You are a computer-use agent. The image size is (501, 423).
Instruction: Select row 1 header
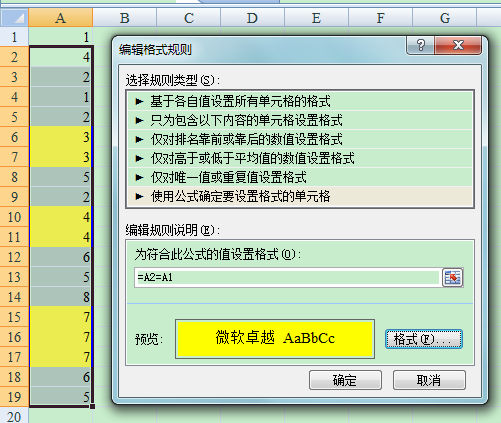(14, 37)
